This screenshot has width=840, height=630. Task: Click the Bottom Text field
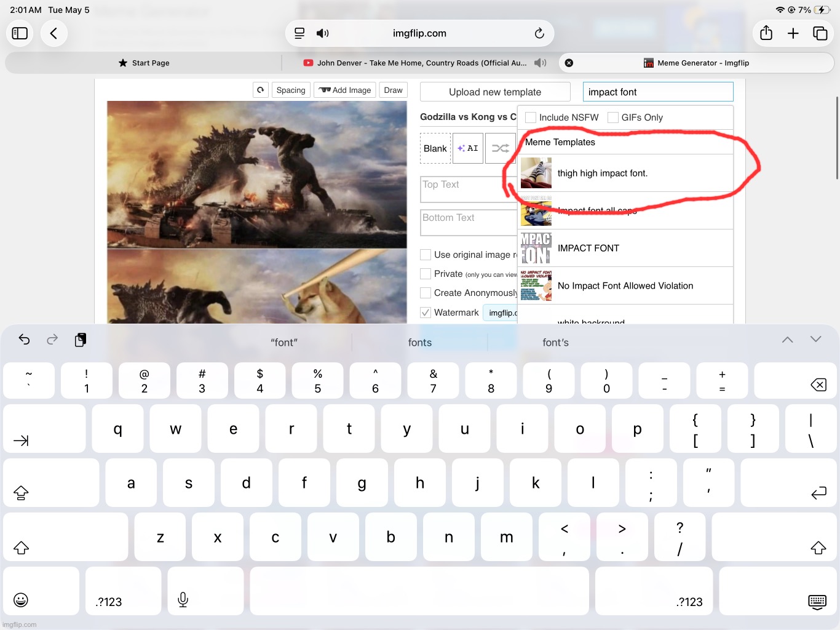pos(469,223)
